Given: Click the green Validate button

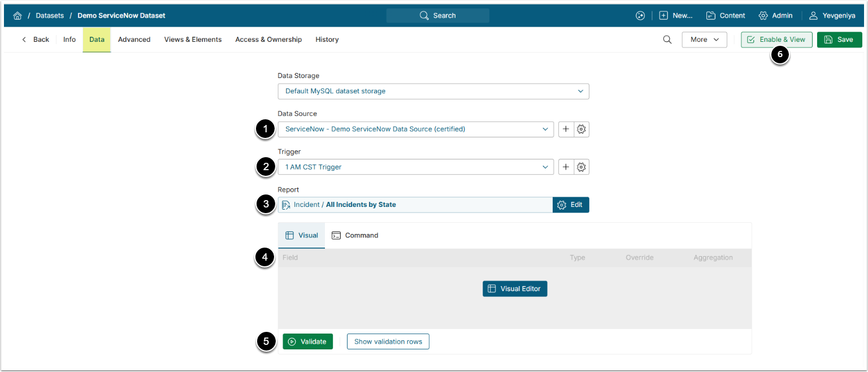Looking at the screenshot, I should 307,341.
